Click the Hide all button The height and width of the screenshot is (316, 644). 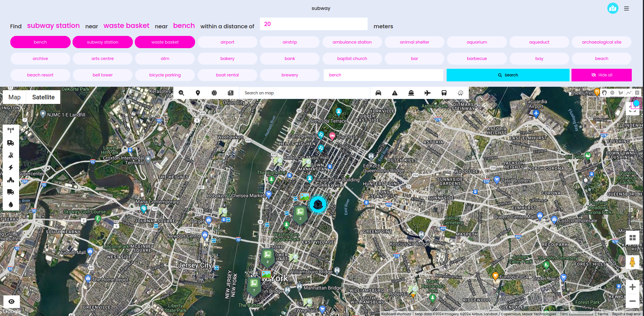coord(602,75)
